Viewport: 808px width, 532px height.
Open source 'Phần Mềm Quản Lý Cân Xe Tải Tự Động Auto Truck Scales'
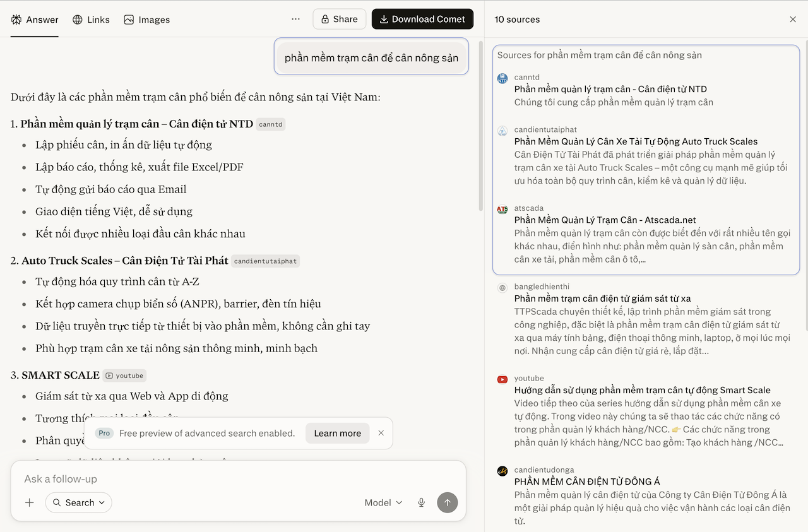tap(636, 141)
